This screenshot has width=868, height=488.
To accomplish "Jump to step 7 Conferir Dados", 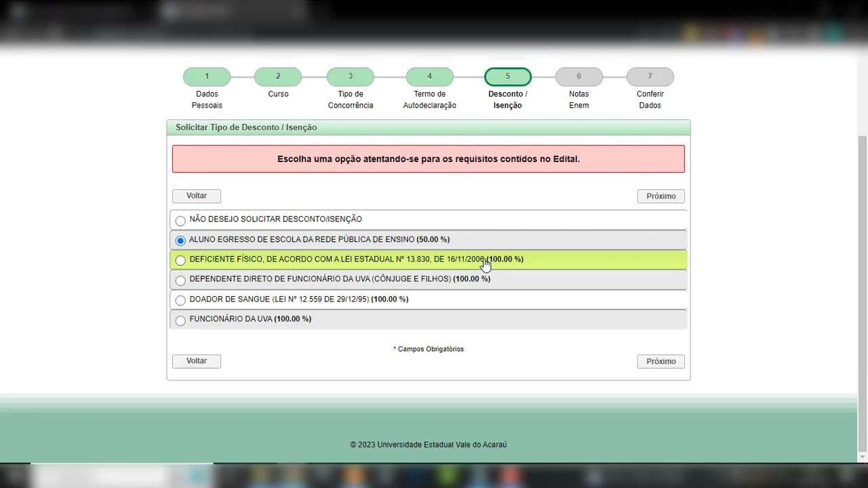I will pos(650,77).
